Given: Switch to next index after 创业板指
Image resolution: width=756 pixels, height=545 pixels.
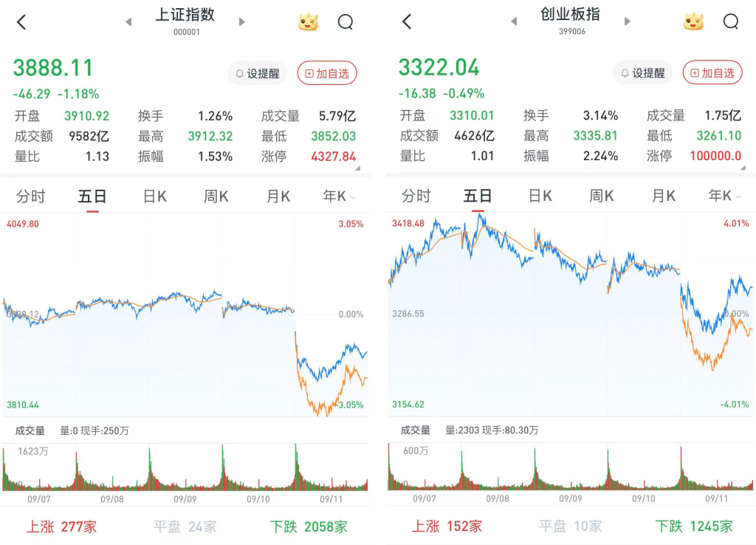Looking at the screenshot, I should click(x=628, y=21).
